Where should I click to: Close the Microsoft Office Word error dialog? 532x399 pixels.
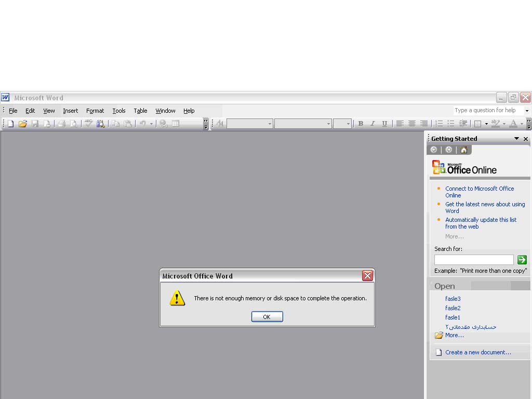click(367, 275)
